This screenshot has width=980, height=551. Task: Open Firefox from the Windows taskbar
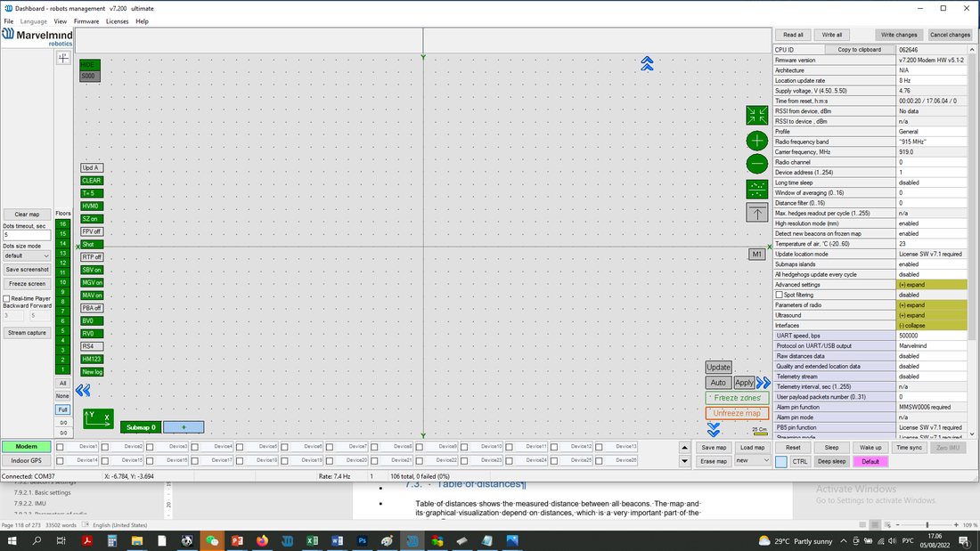tap(262, 540)
